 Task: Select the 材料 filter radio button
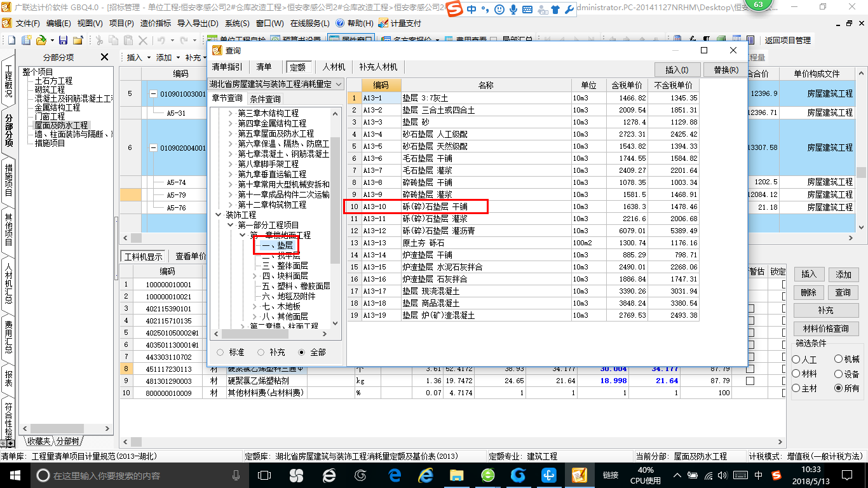[x=796, y=374]
